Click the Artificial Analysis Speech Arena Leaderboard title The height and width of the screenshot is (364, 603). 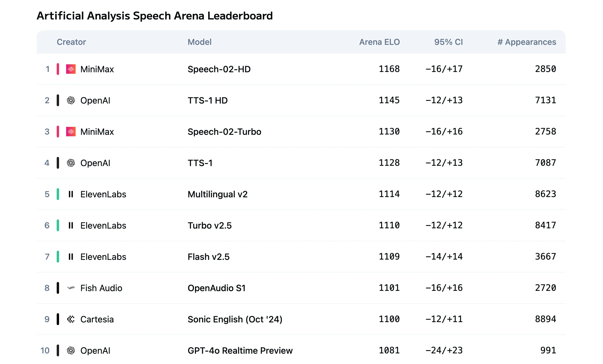pyautogui.click(x=154, y=16)
